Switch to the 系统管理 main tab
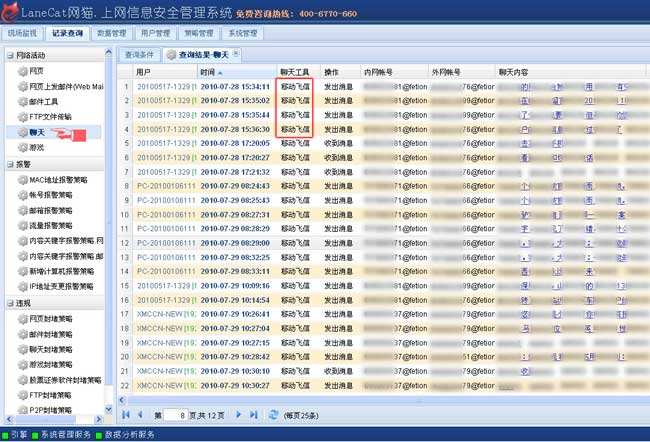The image size is (650, 442). [x=243, y=33]
